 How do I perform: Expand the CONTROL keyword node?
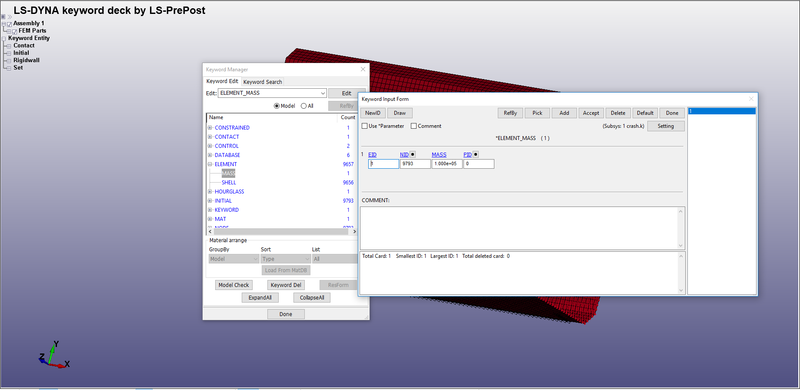click(210, 146)
